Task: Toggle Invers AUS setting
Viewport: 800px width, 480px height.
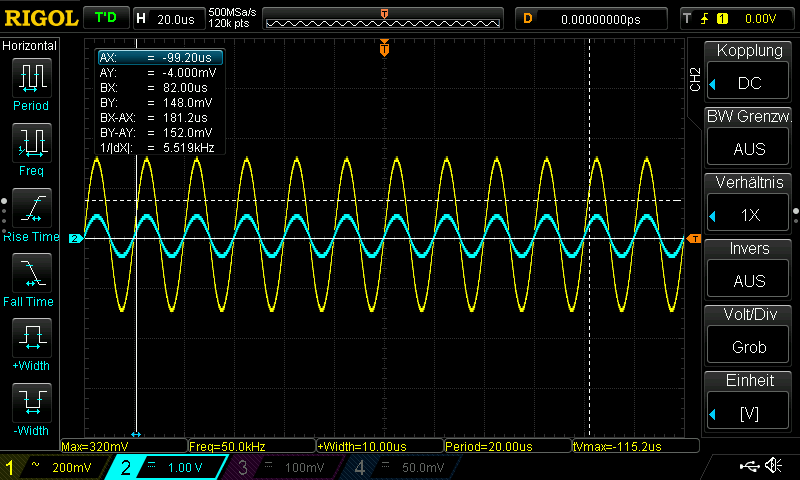Action: (748, 281)
